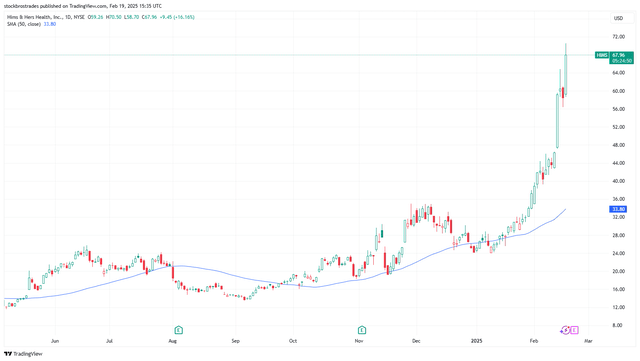Image resolution: width=640 pixels, height=361 pixels.
Task: Click the 56.00 price axis label
Action: 619,109
